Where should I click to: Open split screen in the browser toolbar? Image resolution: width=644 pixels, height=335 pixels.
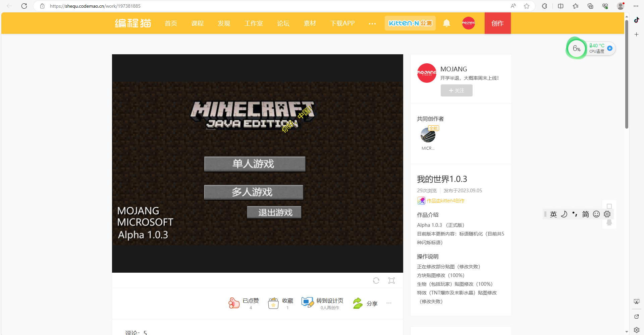560,6
